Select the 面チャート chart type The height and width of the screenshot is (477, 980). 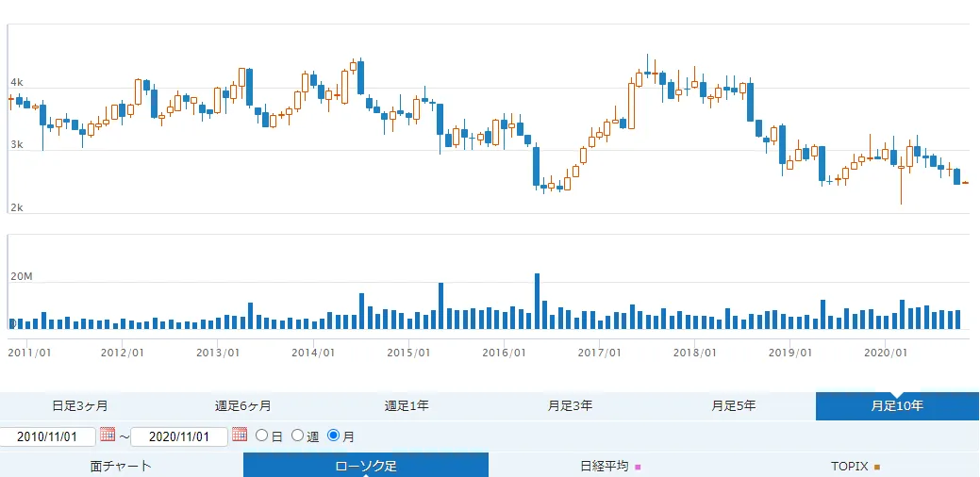(x=121, y=466)
